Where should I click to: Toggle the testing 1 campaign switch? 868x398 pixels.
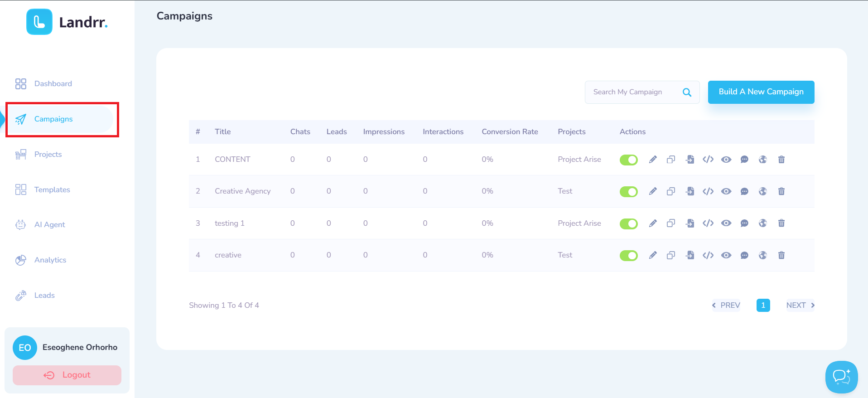click(x=629, y=223)
